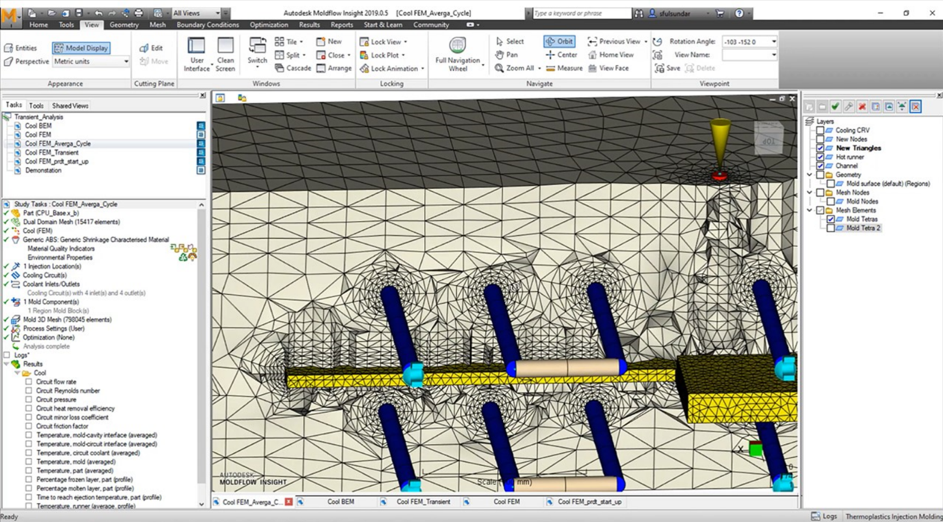Check the Mold Tetra 2 layer

pos(831,229)
